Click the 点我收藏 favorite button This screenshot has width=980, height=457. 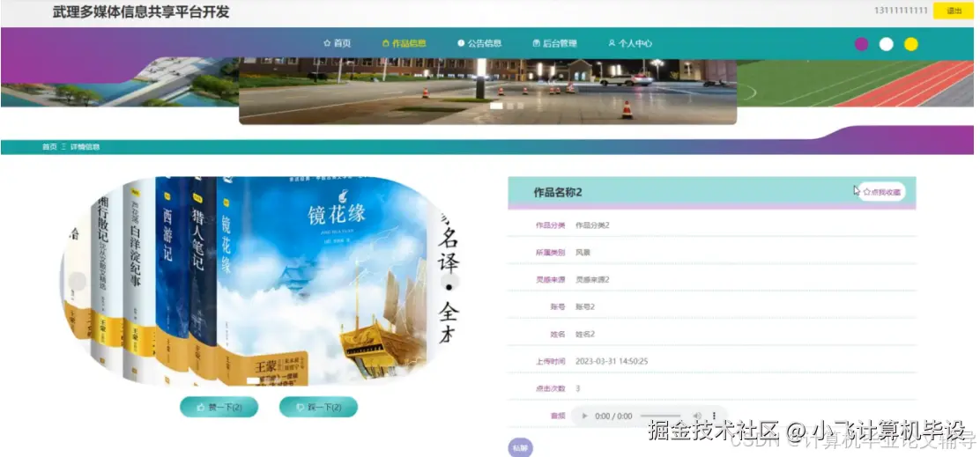point(880,192)
